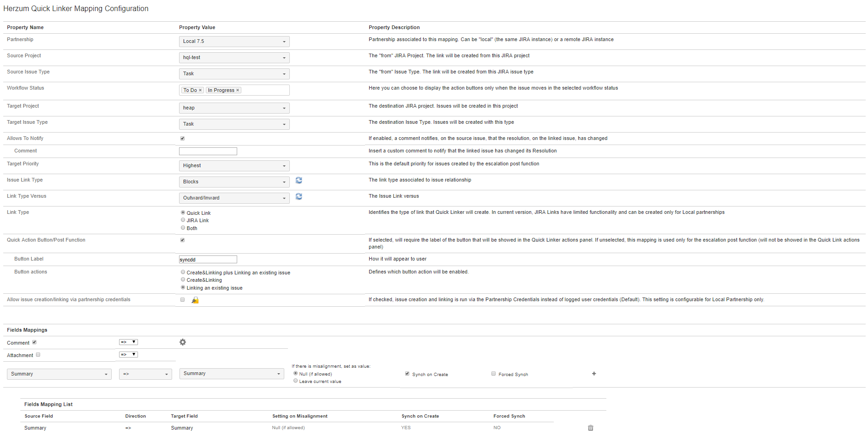Choose 'Create&Linking' button action

coord(183,279)
